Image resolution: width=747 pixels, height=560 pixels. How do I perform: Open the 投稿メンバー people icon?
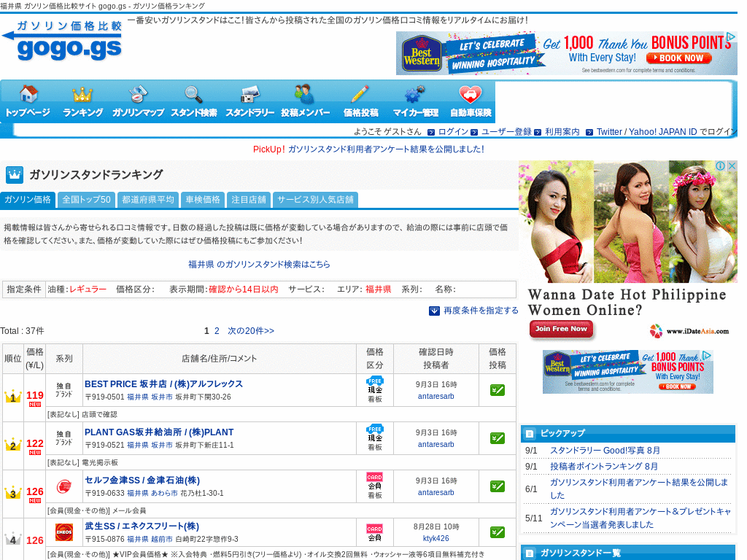point(304,94)
